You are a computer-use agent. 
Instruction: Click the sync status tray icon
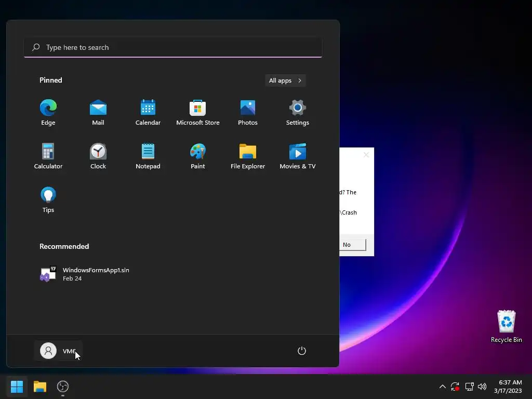(x=455, y=387)
